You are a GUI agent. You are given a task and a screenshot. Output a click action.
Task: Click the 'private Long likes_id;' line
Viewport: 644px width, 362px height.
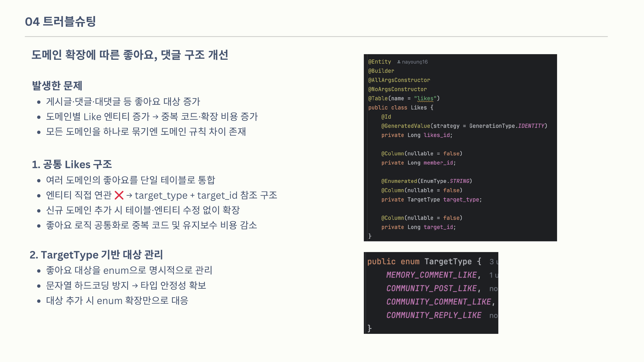click(x=417, y=135)
